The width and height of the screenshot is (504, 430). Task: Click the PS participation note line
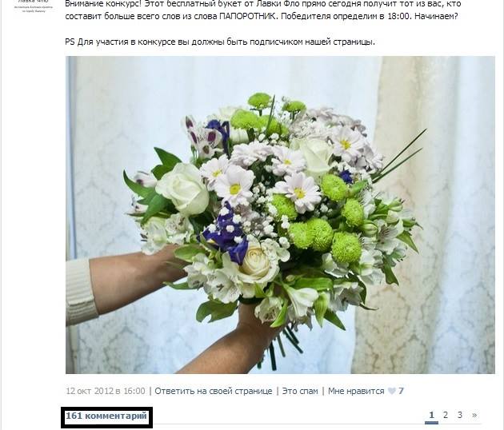click(220, 42)
